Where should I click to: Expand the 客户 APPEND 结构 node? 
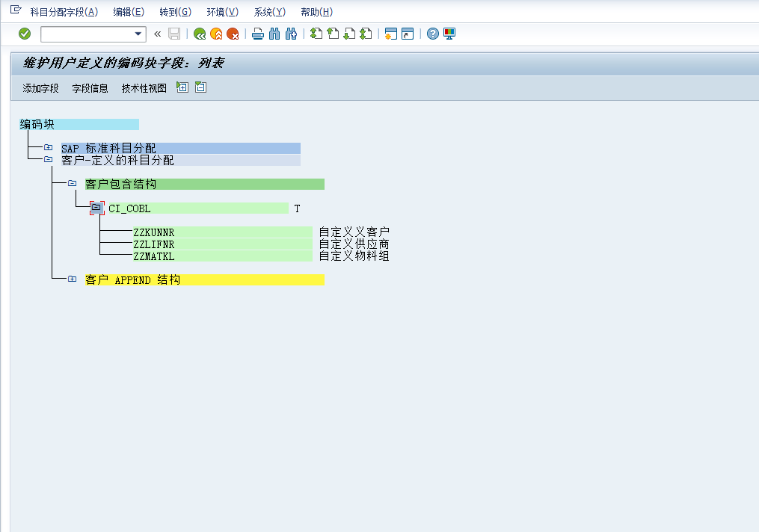pos(72,279)
